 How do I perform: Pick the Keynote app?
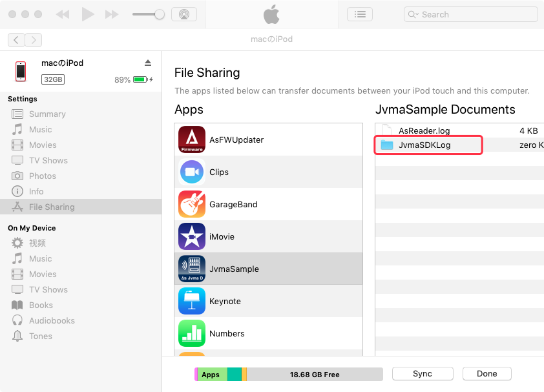click(224, 302)
